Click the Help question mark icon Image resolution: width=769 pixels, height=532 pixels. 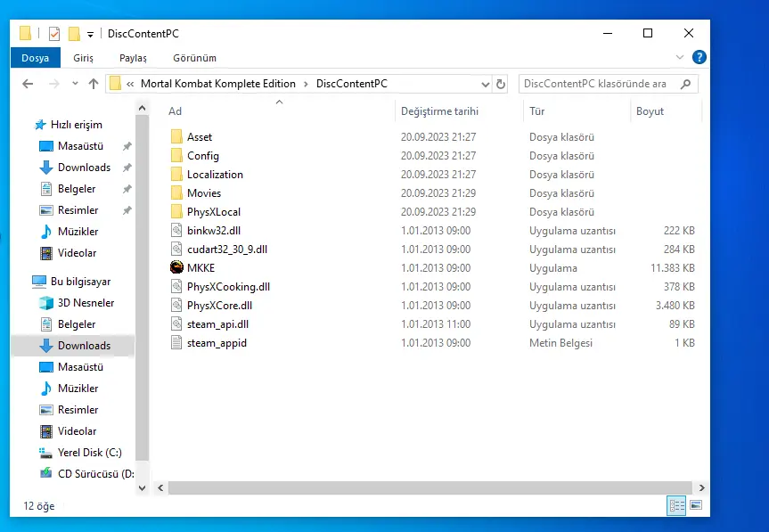coord(699,57)
